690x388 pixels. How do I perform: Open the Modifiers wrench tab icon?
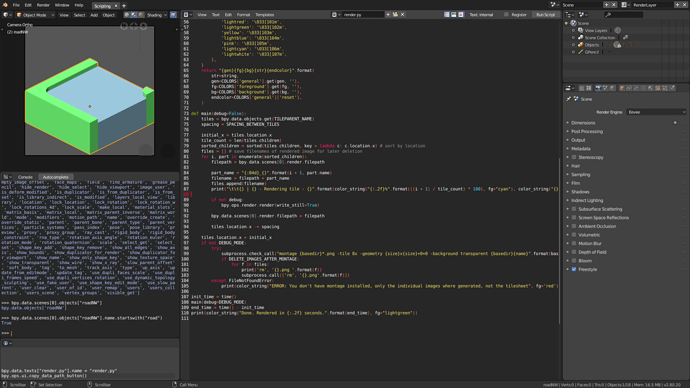(636, 88)
